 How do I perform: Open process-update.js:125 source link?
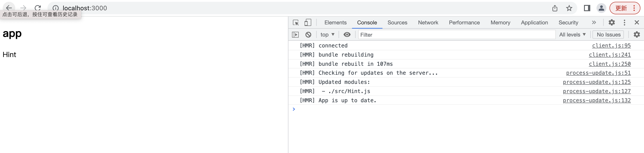click(x=597, y=82)
